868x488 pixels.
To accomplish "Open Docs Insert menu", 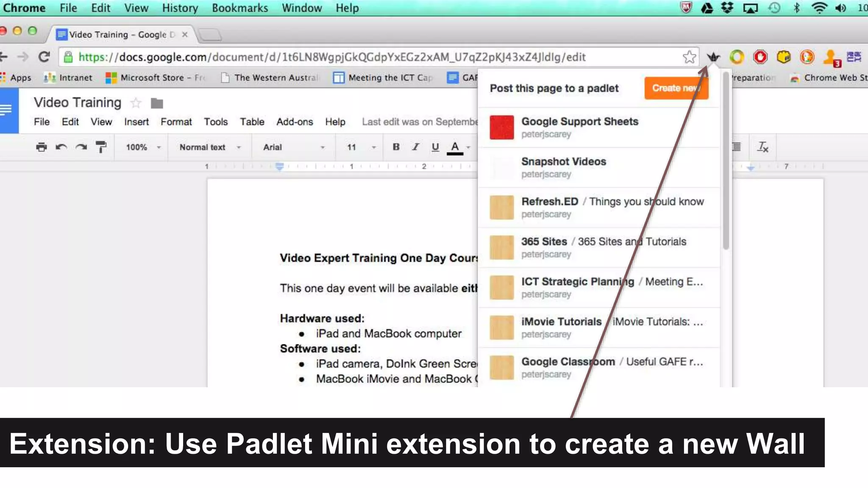I will point(136,122).
